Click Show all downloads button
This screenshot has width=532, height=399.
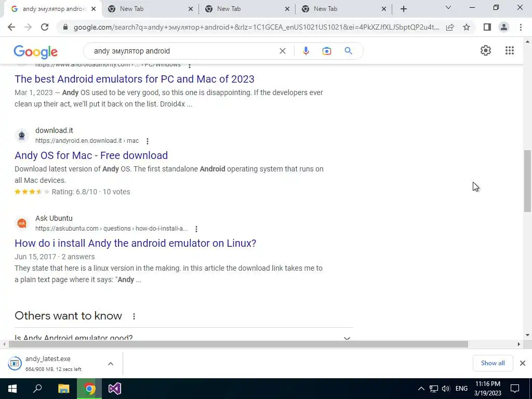pos(493,363)
